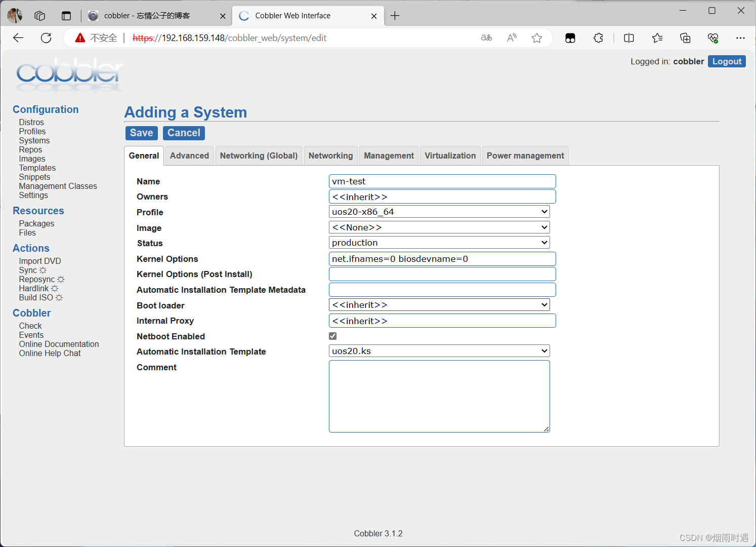
Task: Open the favorites list icon
Action: point(657,38)
